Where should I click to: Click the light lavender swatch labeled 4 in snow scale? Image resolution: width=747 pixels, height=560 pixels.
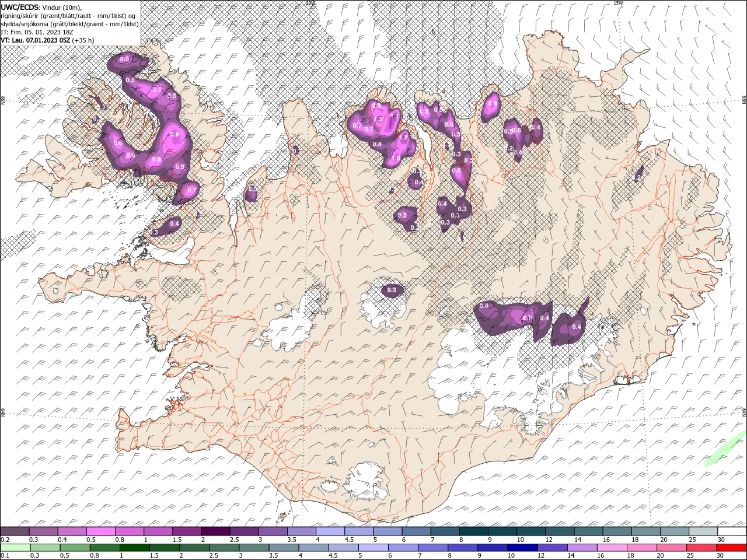point(331,531)
